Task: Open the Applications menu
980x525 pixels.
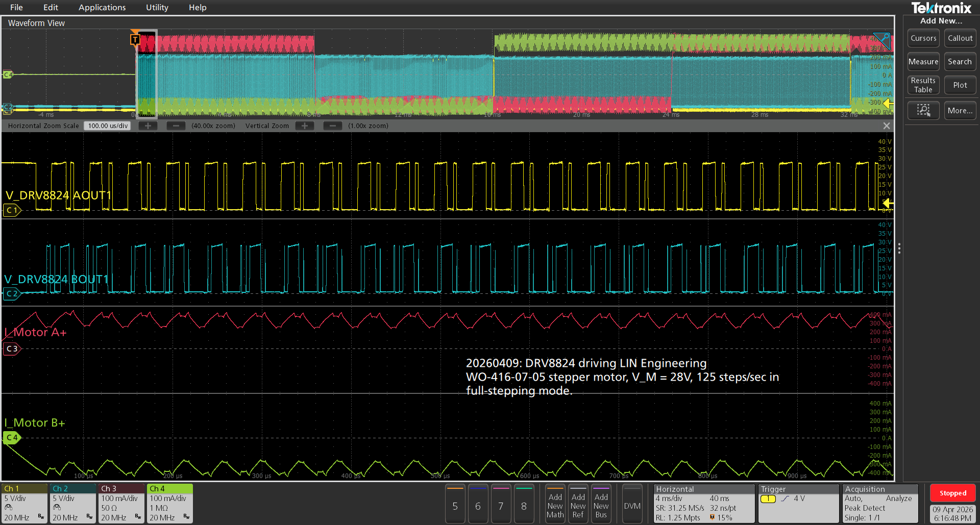Action: coord(102,7)
